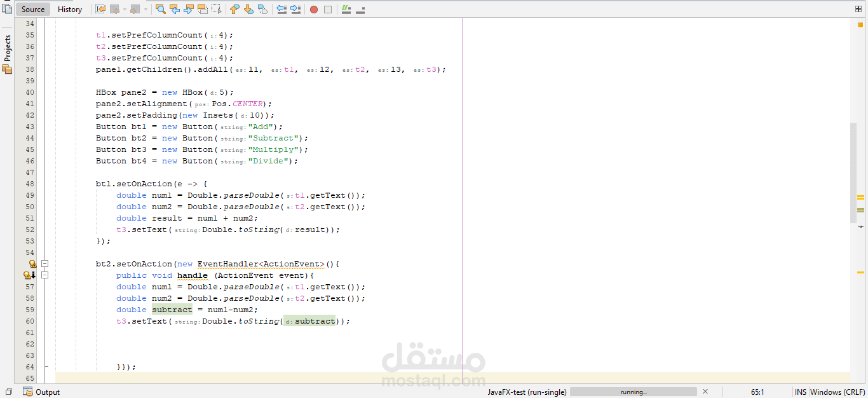
Task: Click the navigate Back arrow icon
Action: coord(115,9)
